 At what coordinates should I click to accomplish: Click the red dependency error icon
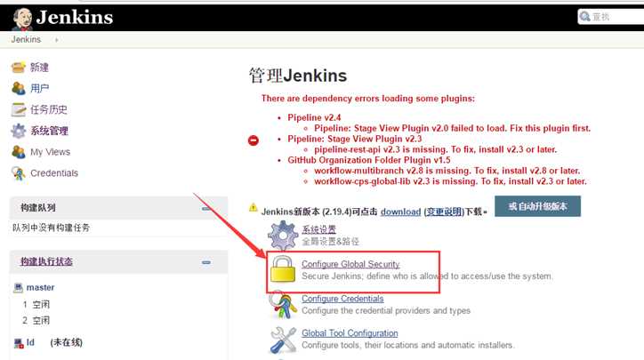[254, 140]
